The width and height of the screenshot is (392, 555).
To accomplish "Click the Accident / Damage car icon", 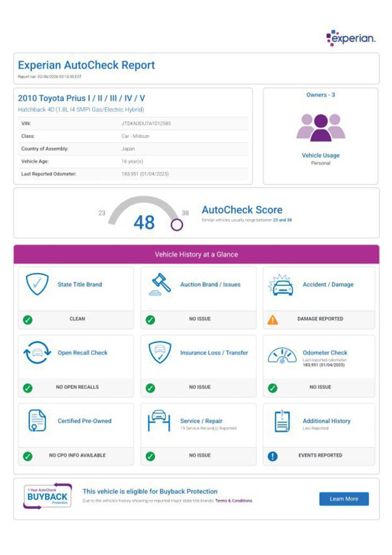I will pyautogui.click(x=282, y=285).
